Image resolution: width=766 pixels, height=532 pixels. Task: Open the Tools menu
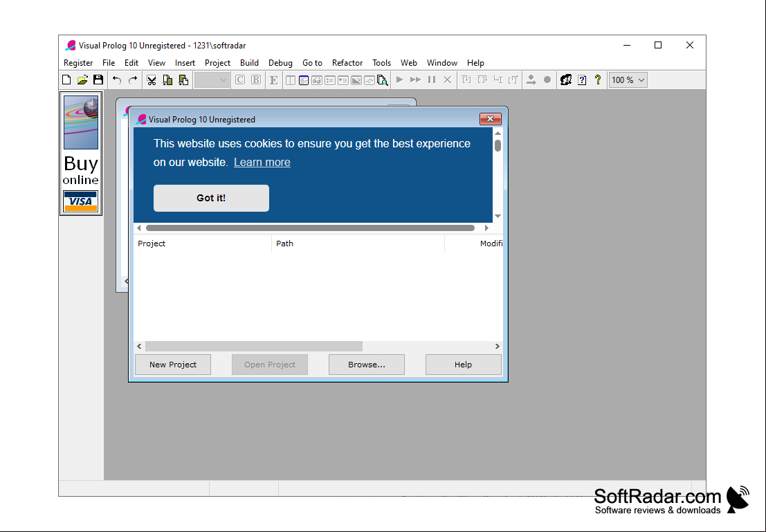pos(381,62)
